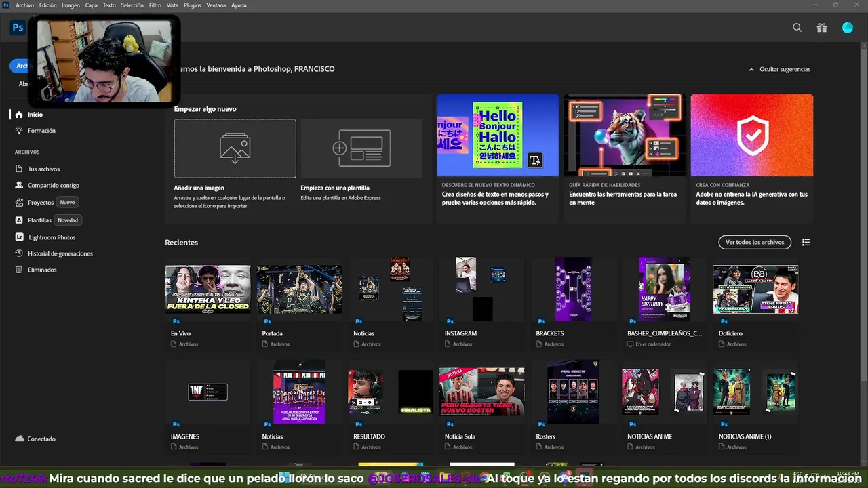This screenshot has height=488, width=868.
Task: Click the Novedad badge beside Plantillas
Action: click(68, 220)
